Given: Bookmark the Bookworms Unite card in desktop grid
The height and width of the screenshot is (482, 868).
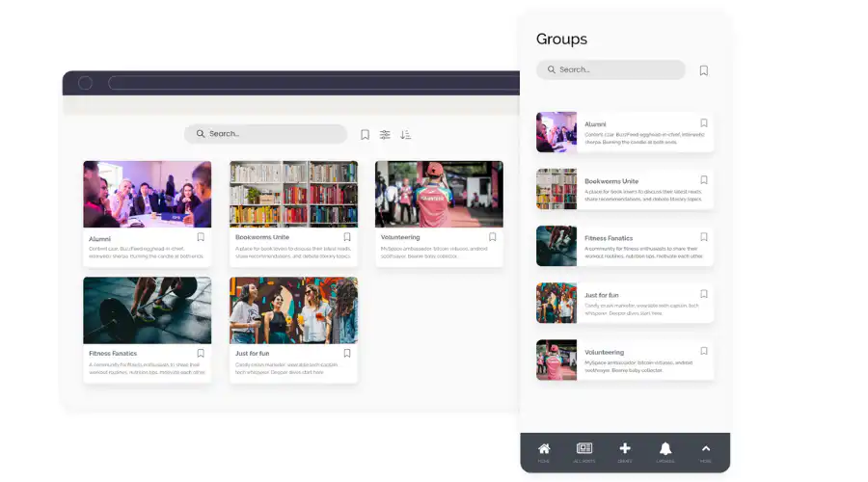Looking at the screenshot, I should tap(347, 237).
